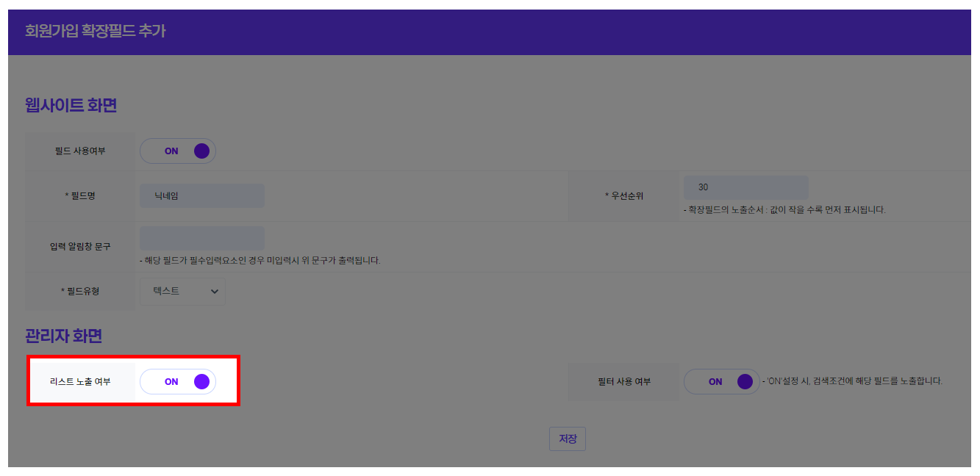Click the * 우선순위 label
Viewport: 980px width, 476px height.
coord(624,196)
